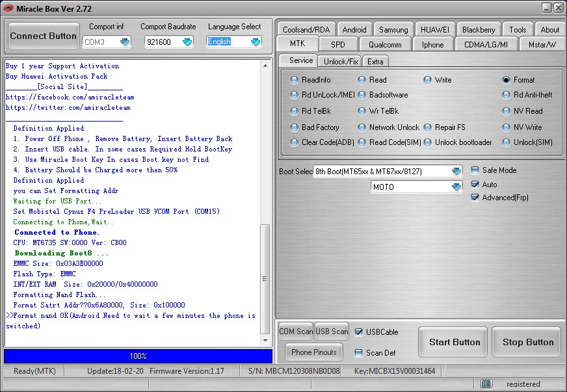
Task: Open the About tab
Action: (x=549, y=30)
